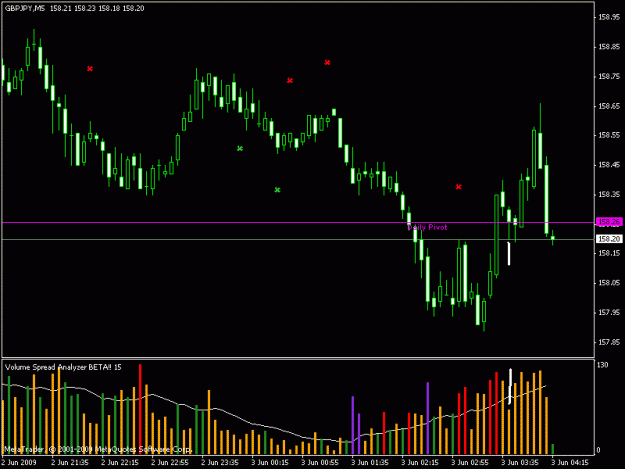Click price scale value 158.45
The image size is (625, 469).
[609, 165]
